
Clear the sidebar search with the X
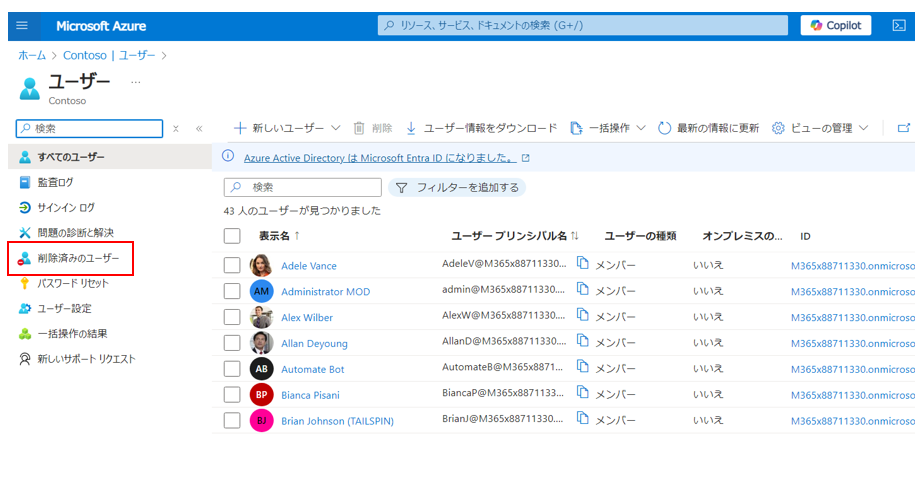pos(176,128)
